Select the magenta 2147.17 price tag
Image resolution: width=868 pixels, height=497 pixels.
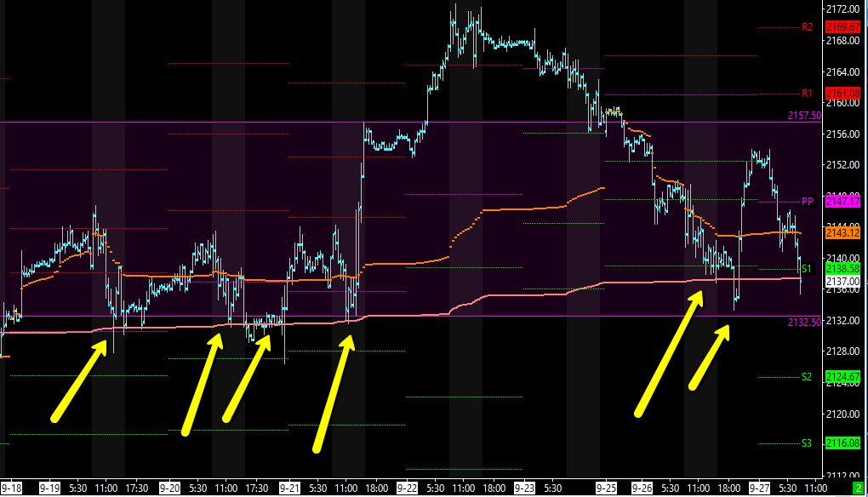click(x=843, y=202)
